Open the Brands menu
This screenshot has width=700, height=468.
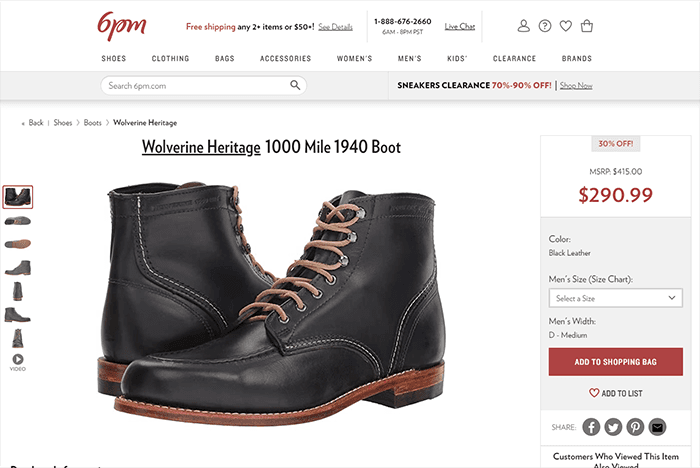point(577,58)
